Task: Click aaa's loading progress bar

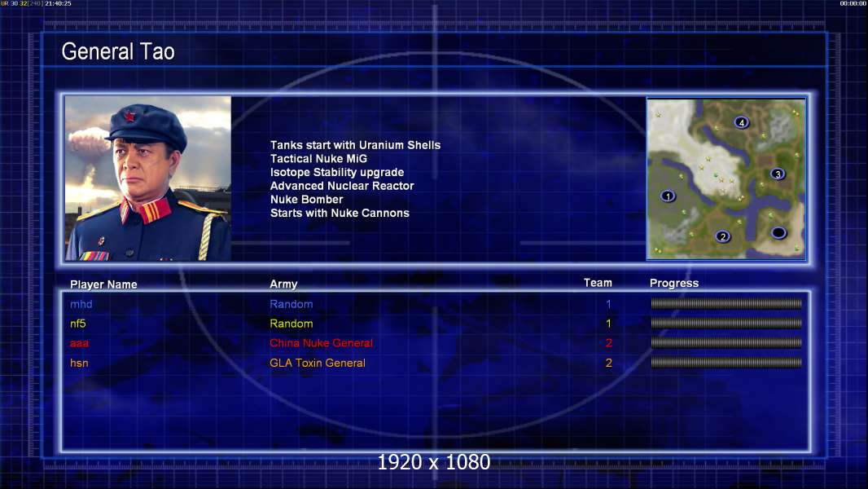Action: (x=726, y=343)
